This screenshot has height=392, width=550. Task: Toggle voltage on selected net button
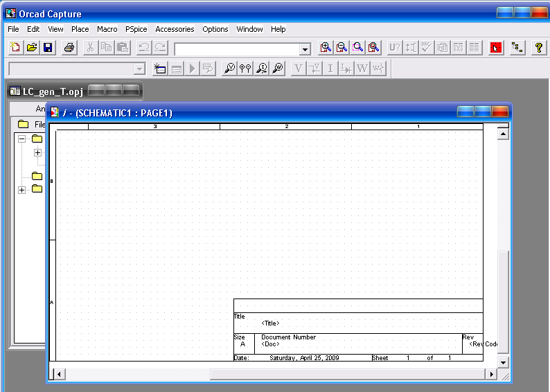pos(314,69)
